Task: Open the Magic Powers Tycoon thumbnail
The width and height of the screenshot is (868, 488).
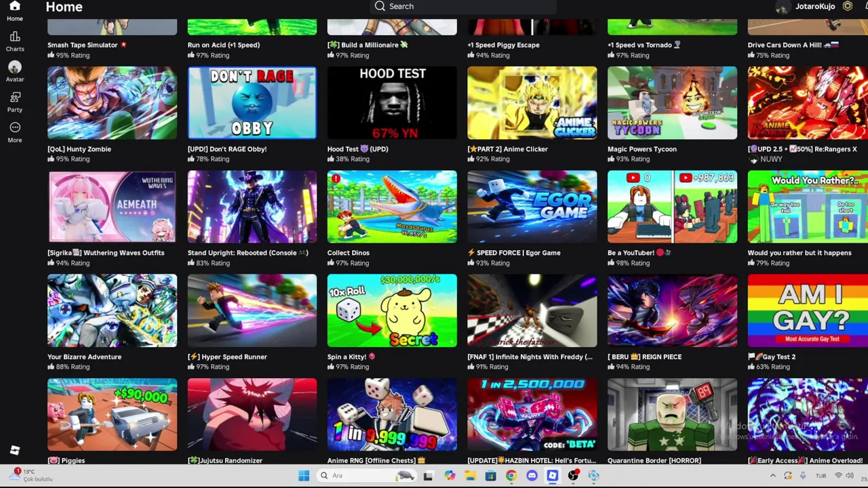Action: [672, 103]
